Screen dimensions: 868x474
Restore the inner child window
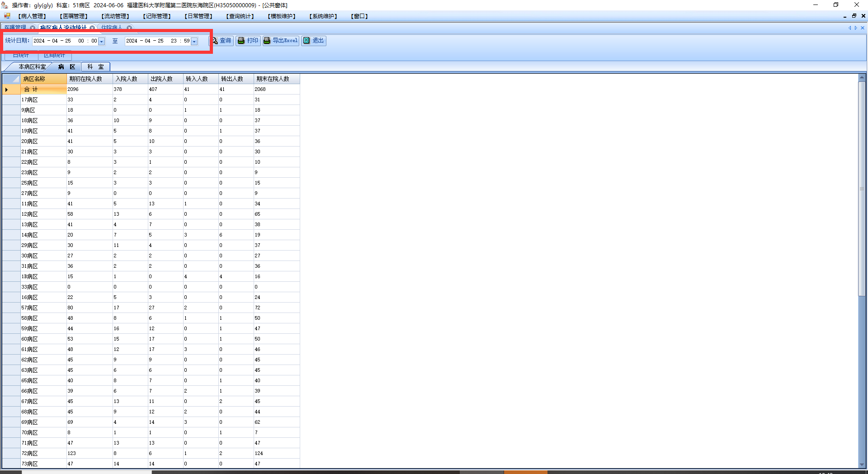[x=854, y=16]
